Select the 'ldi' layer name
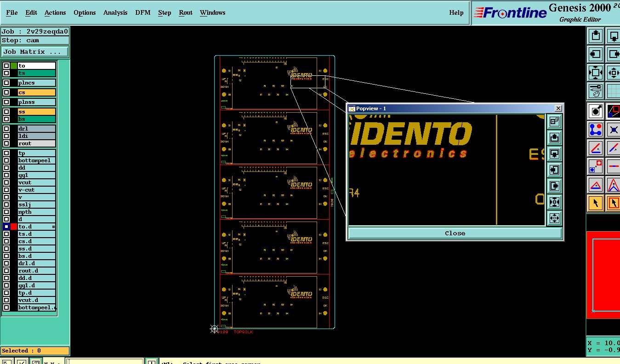The height and width of the screenshot is (364, 620). click(x=37, y=136)
